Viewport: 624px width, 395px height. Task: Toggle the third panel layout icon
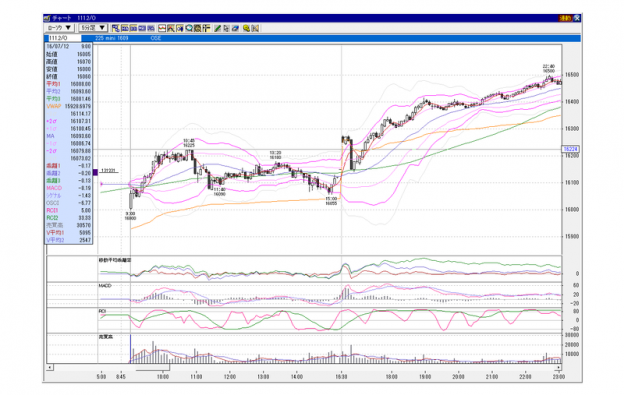(133, 28)
